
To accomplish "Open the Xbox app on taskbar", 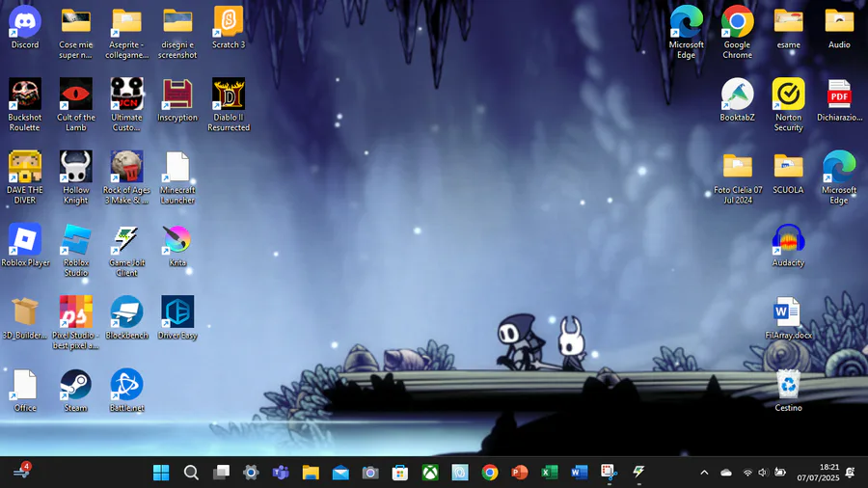I will click(430, 473).
